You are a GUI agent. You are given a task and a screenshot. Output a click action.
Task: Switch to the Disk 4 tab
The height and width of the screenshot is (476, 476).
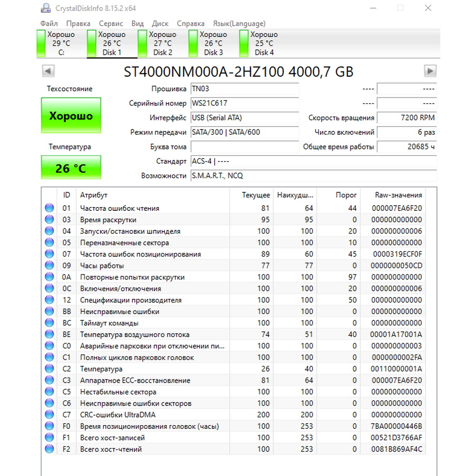click(264, 43)
